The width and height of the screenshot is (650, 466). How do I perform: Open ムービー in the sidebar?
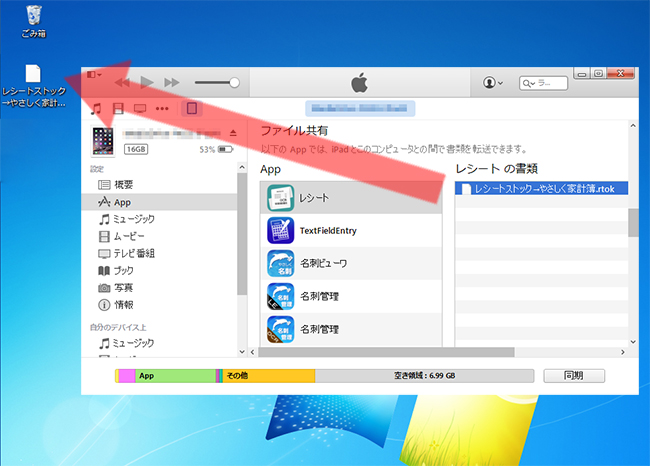tap(160, 236)
